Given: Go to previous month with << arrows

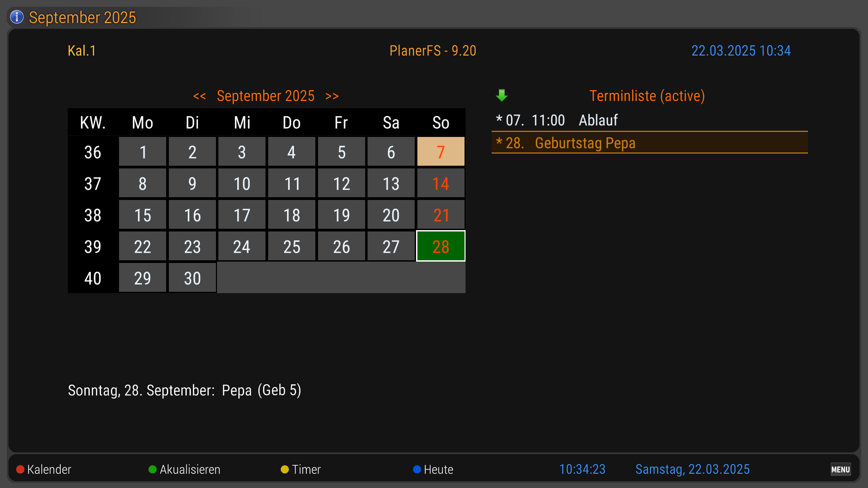Looking at the screenshot, I should tap(199, 96).
